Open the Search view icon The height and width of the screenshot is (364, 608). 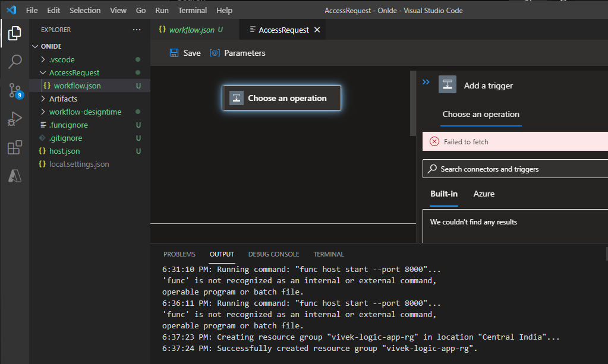coord(15,61)
